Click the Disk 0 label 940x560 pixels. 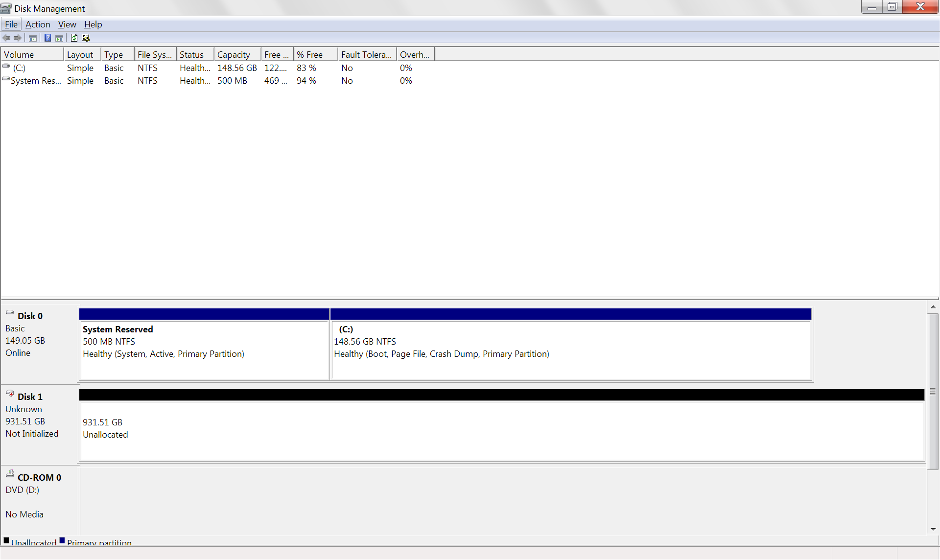(x=30, y=316)
